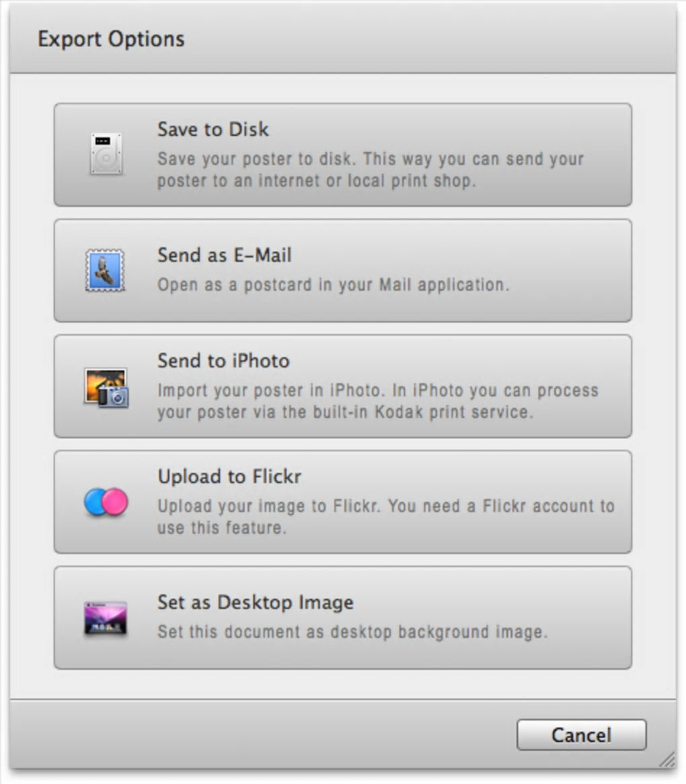Click the print shop description text
The height and width of the screenshot is (784, 686).
[371, 170]
